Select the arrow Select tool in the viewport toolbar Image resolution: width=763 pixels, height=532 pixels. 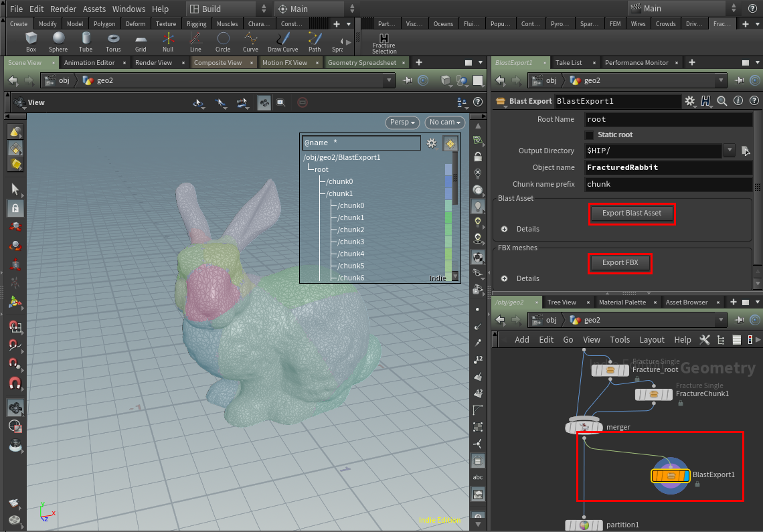(x=15, y=189)
